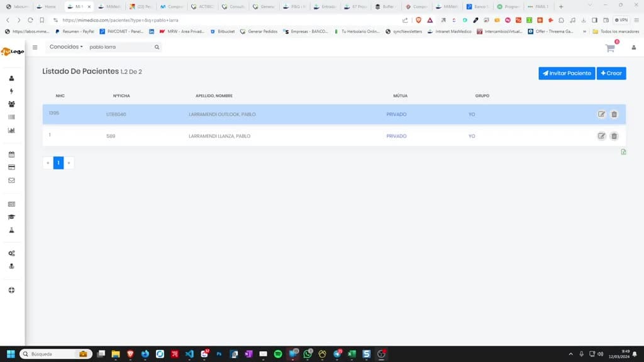Edit patient Larramendi Llanza, Pablo

601,136
